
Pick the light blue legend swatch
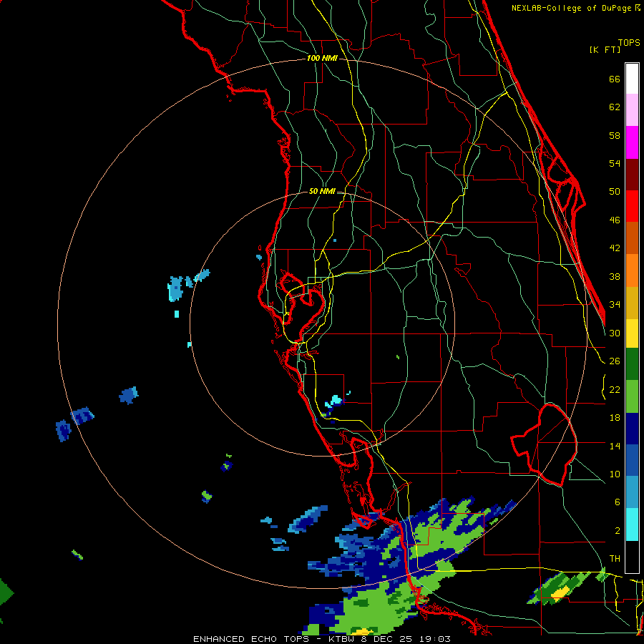pos(632,492)
